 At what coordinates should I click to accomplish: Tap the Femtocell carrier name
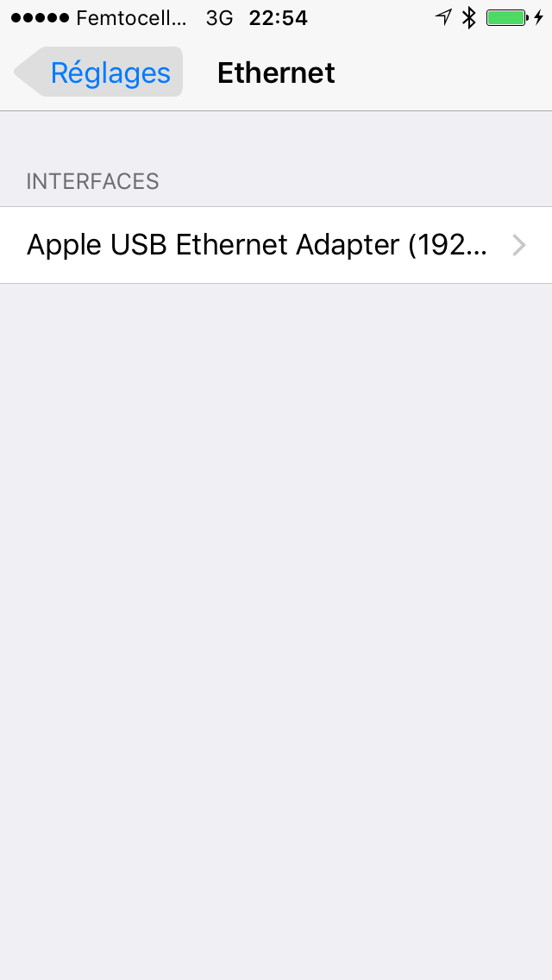[131, 18]
